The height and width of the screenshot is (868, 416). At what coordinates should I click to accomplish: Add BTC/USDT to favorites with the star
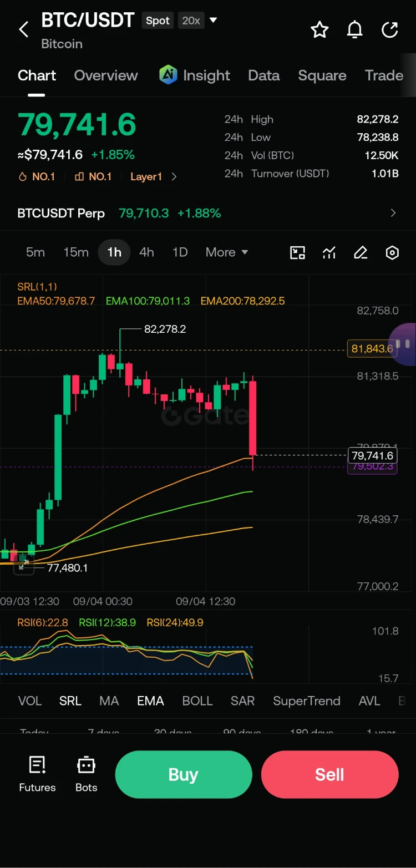point(319,29)
